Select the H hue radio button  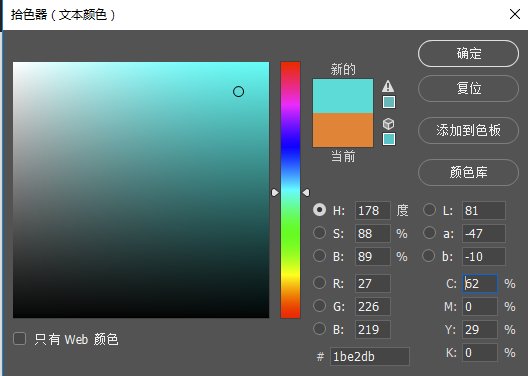(x=319, y=210)
